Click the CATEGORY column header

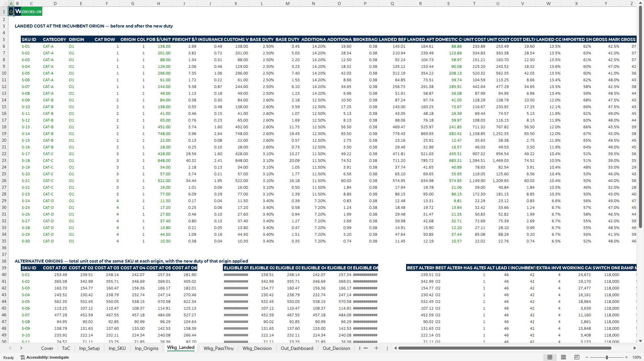tap(55, 39)
